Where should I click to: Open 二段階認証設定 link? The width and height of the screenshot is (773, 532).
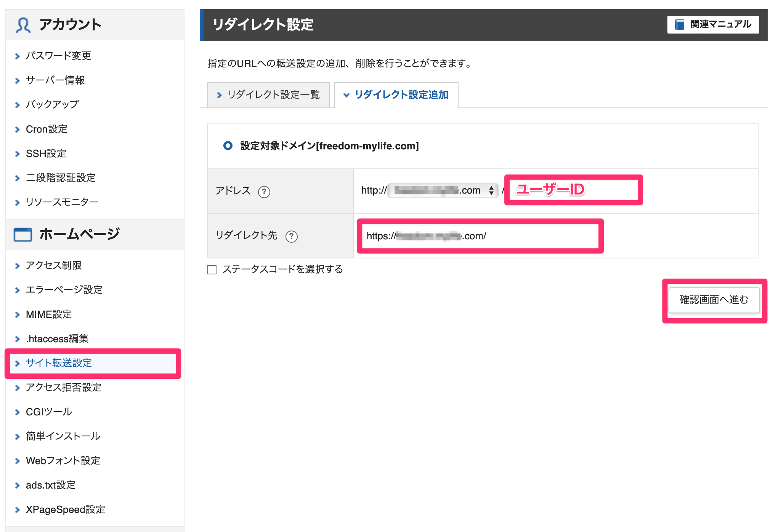tap(61, 178)
